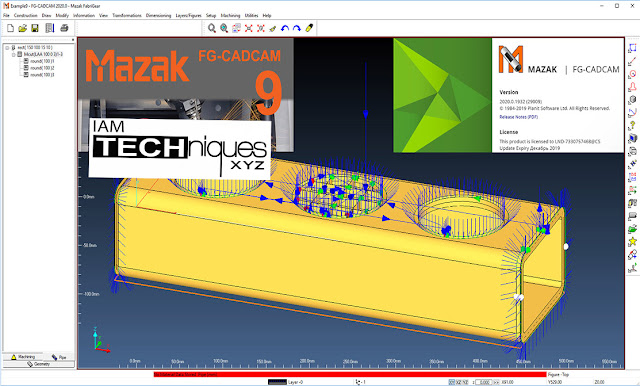Open the Machining menu
This screenshot has width=640, height=386.
pos(231,16)
